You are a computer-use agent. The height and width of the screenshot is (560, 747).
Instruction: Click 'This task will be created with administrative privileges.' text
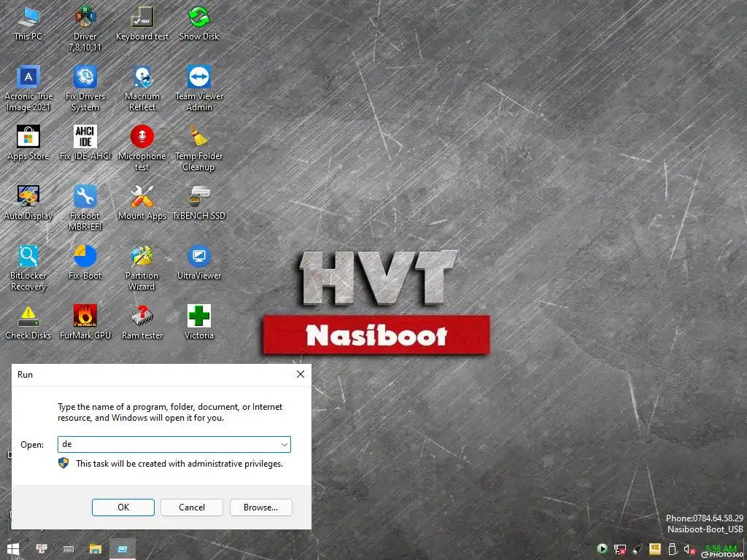point(179,463)
